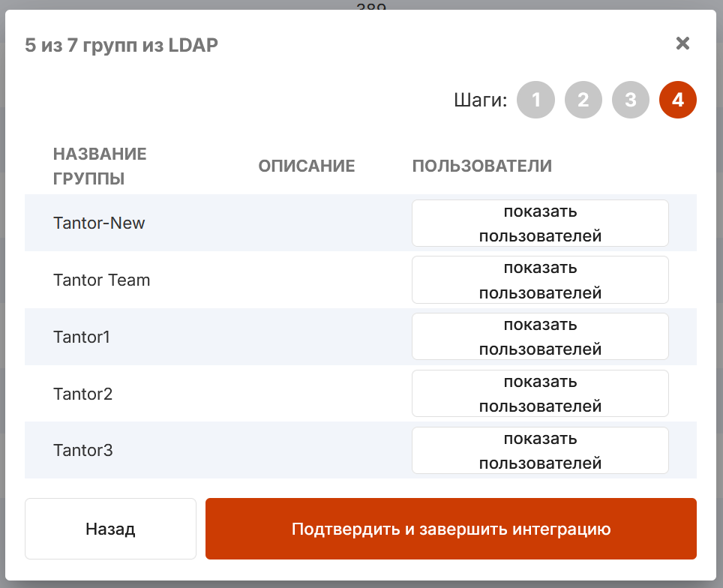This screenshot has width=723, height=588.
Task: Go to step 2 circle
Action: click(x=583, y=100)
